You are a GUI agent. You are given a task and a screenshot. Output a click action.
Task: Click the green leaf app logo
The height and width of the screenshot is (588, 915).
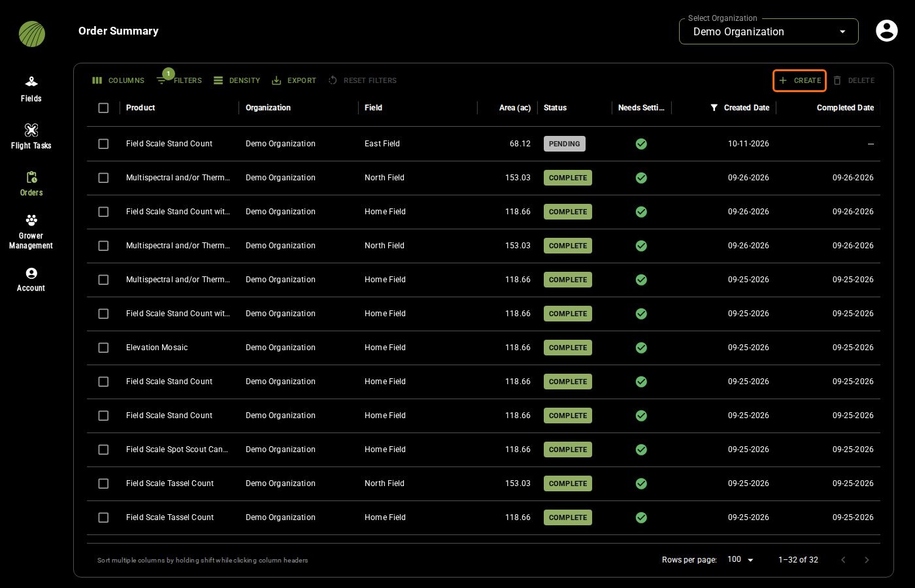click(x=32, y=34)
